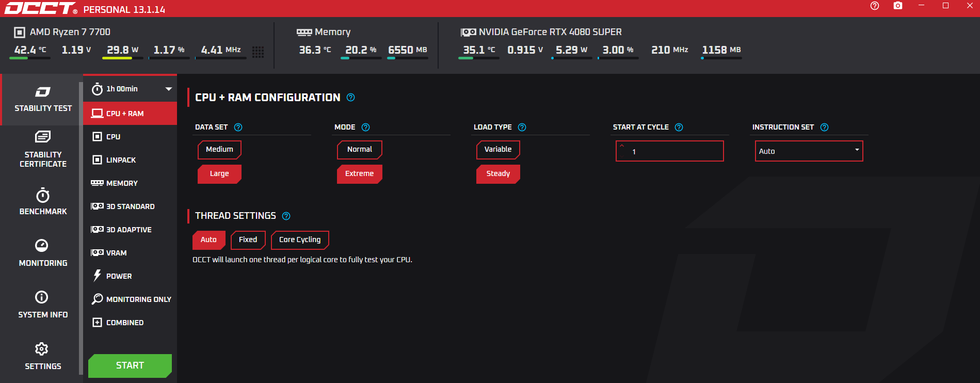
Task: Open the Stability Certificate section
Action: tap(43, 150)
